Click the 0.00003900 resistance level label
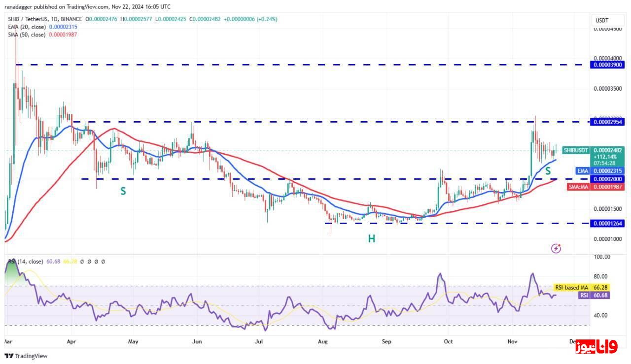Viewport: 631px width, 364px height. [x=608, y=65]
